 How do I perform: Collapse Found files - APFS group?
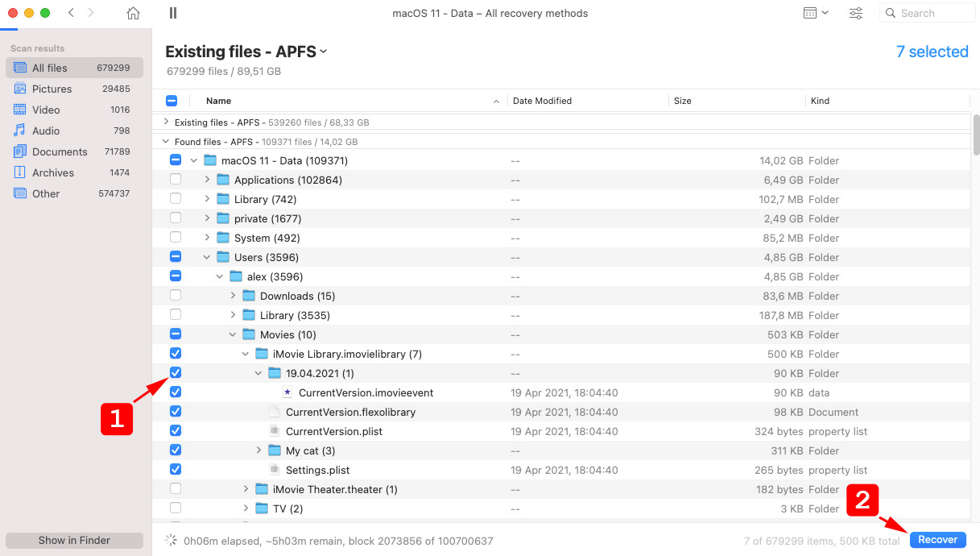[166, 142]
